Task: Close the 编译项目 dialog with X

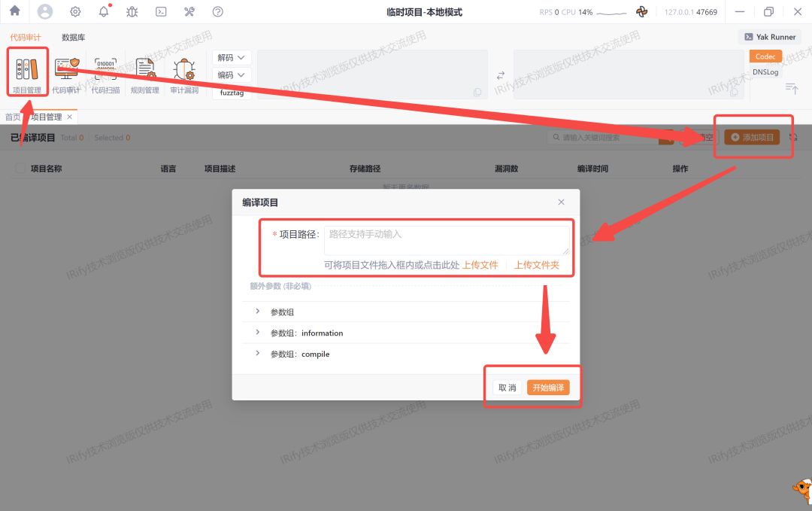Action: [561, 202]
